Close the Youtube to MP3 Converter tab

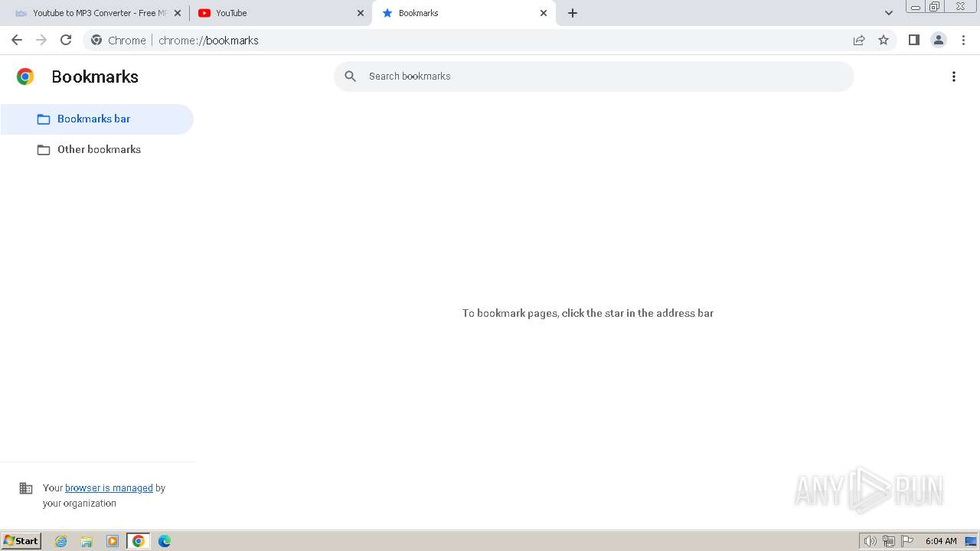[x=178, y=13]
